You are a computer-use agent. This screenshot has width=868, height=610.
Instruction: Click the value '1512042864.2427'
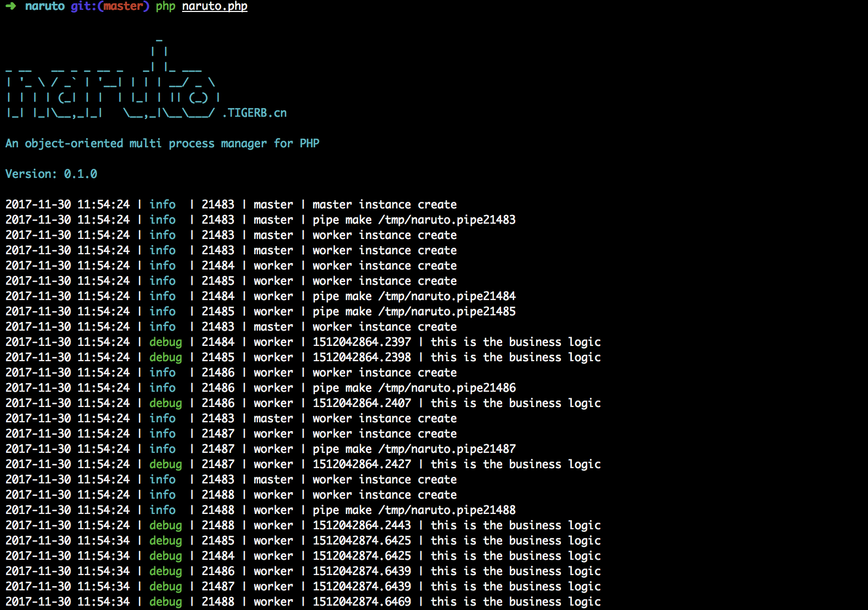pyautogui.click(x=362, y=464)
